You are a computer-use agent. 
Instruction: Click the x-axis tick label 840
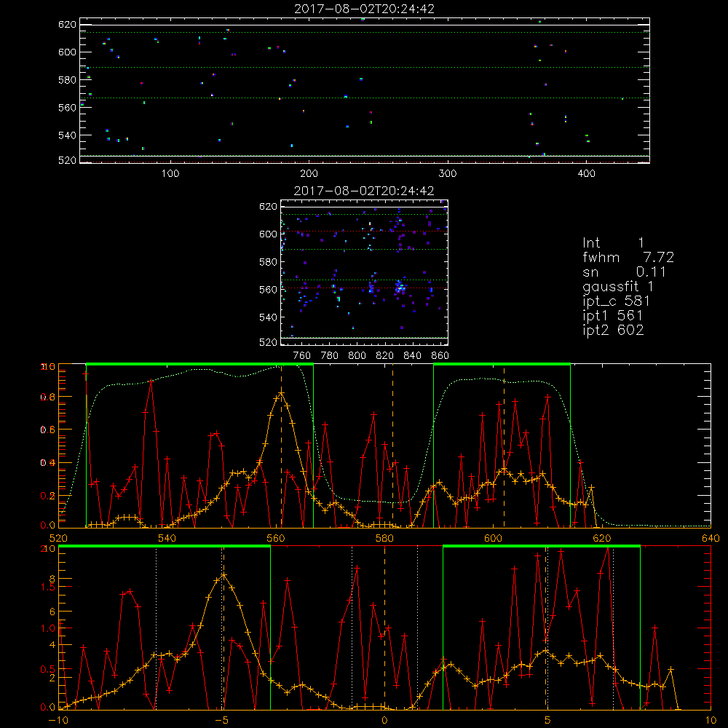click(x=412, y=356)
